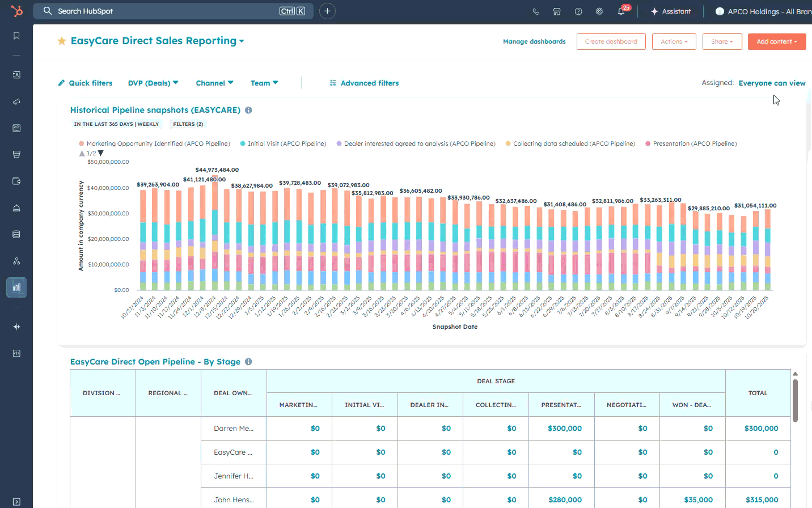Click the HubSpot sprocket logo
Image resolution: width=812 pixels, height=508 pixels.
(x=16, y=11)
